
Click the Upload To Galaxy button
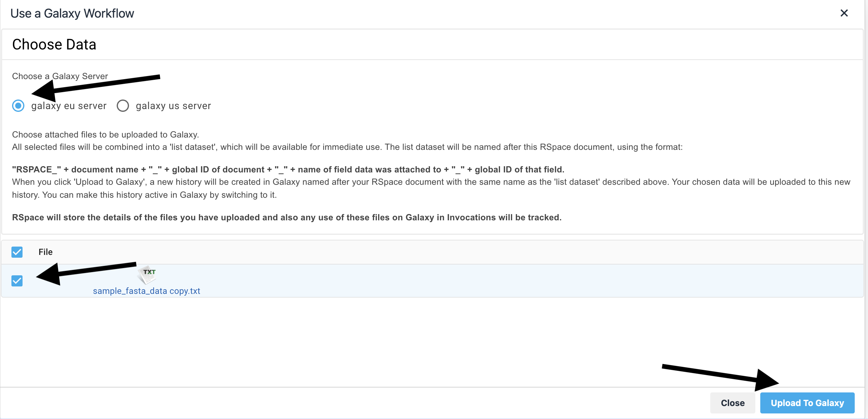(807, 403)
